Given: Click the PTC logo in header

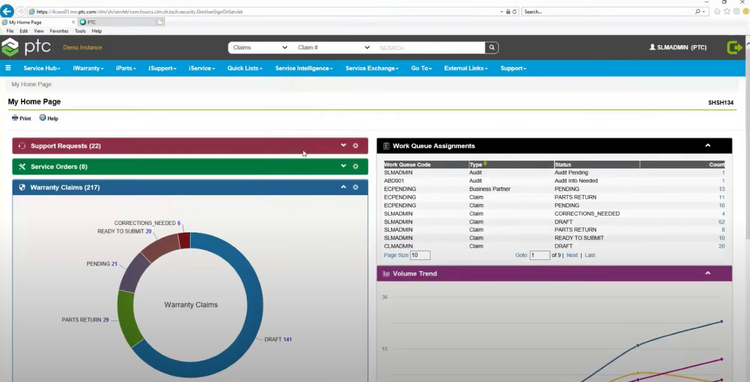Looking at the screenshot, I should [x=26, y=47].
